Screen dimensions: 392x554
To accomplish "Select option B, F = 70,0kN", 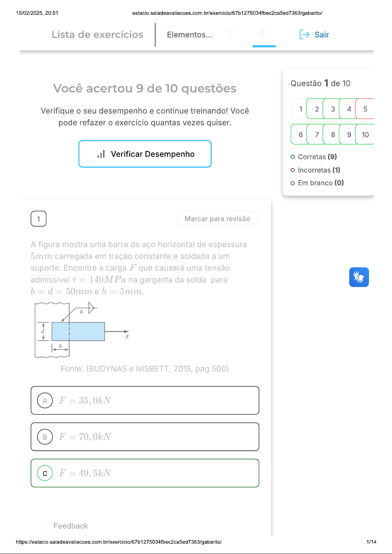I will click(145, 437).
